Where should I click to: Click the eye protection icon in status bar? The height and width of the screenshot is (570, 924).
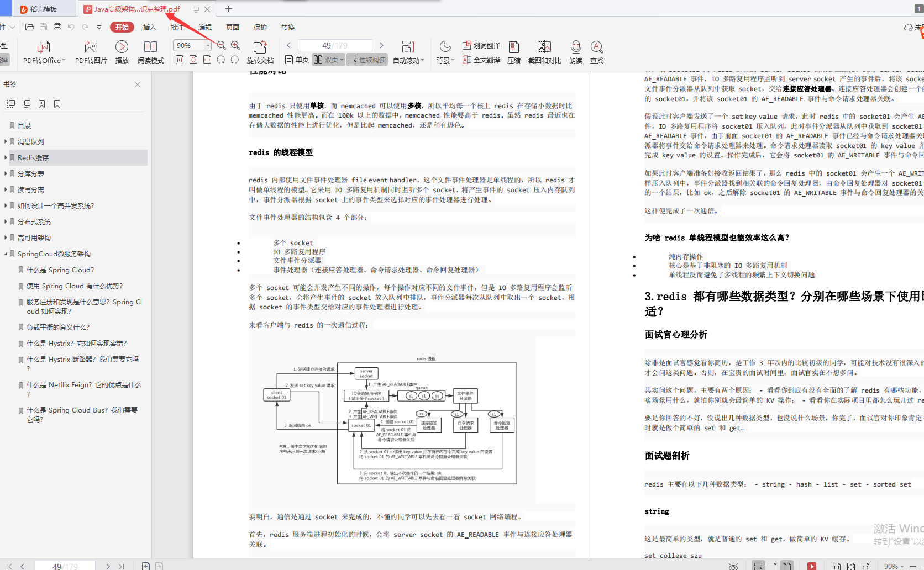point(733,566)
